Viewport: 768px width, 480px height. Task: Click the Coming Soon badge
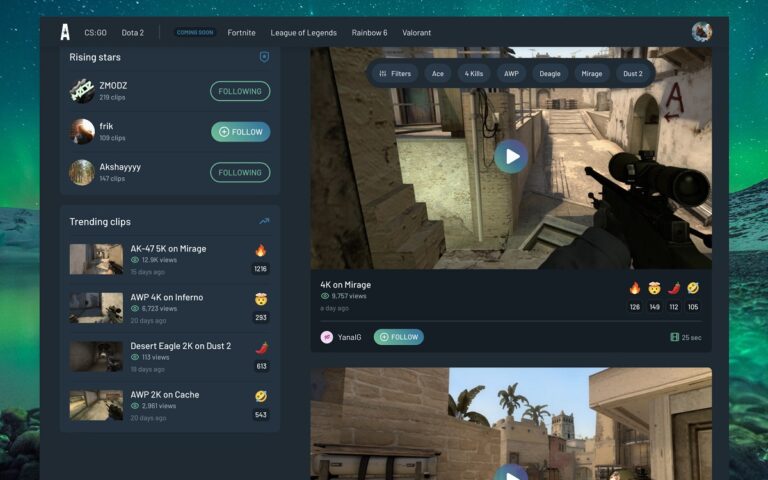[195, 32]
